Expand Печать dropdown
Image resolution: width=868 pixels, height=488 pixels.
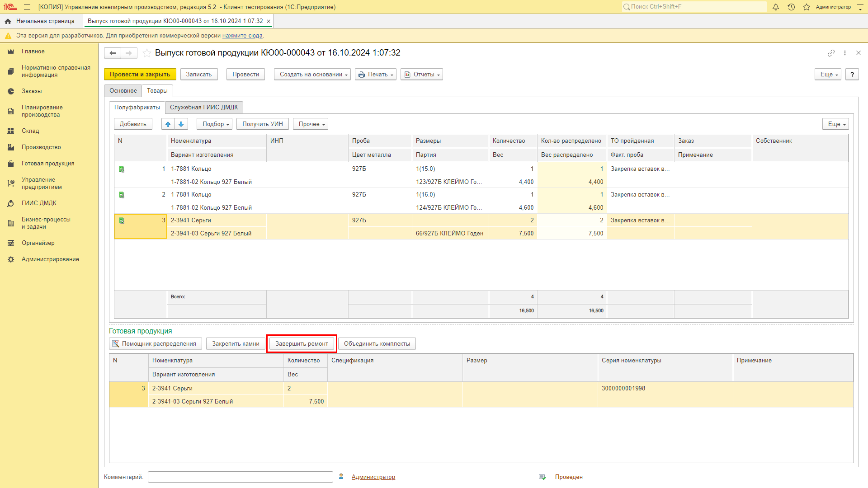coord(376,75)
